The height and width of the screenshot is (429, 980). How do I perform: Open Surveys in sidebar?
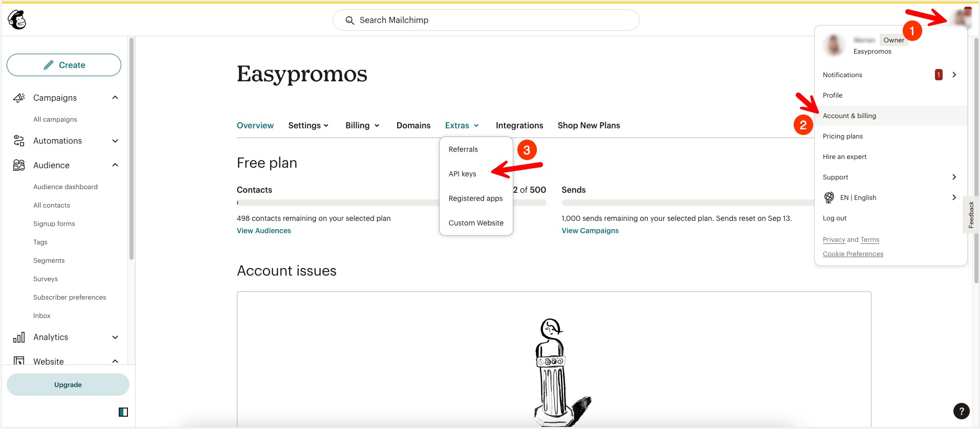point(46,279)
